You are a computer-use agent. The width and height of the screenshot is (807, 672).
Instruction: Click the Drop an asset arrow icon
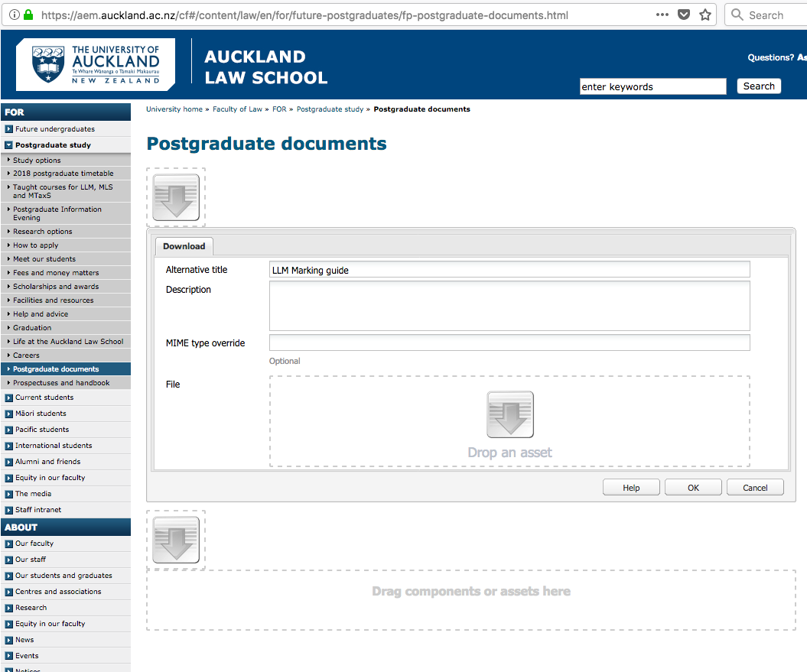pyautogui.click(x=510, y=415)
